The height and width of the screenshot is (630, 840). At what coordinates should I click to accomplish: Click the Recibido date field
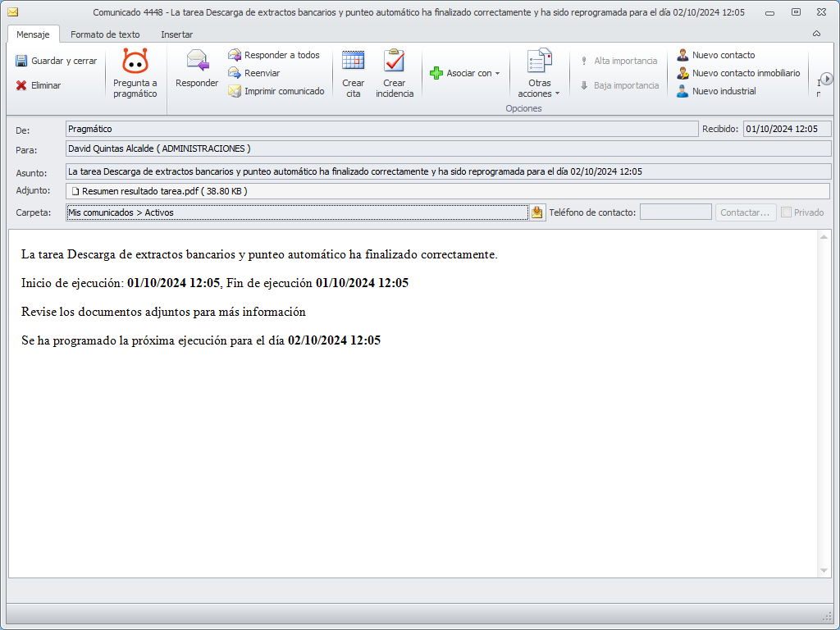(x=787, y=129)
